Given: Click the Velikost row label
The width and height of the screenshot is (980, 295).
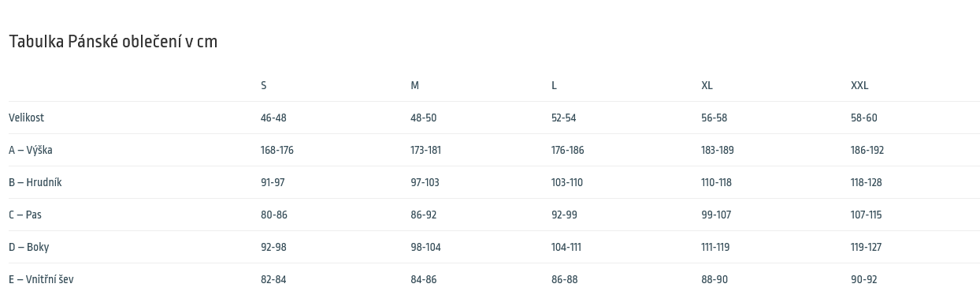Looking at the screenshot, I should tap(27, 118).
